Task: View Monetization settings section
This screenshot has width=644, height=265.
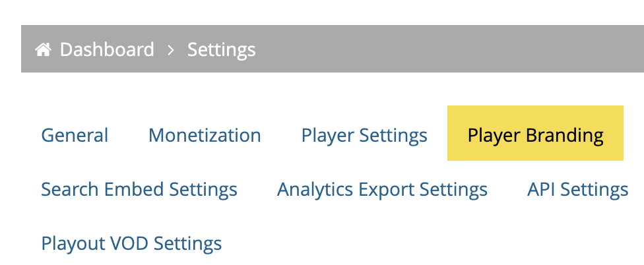Action: coord(205,135)
